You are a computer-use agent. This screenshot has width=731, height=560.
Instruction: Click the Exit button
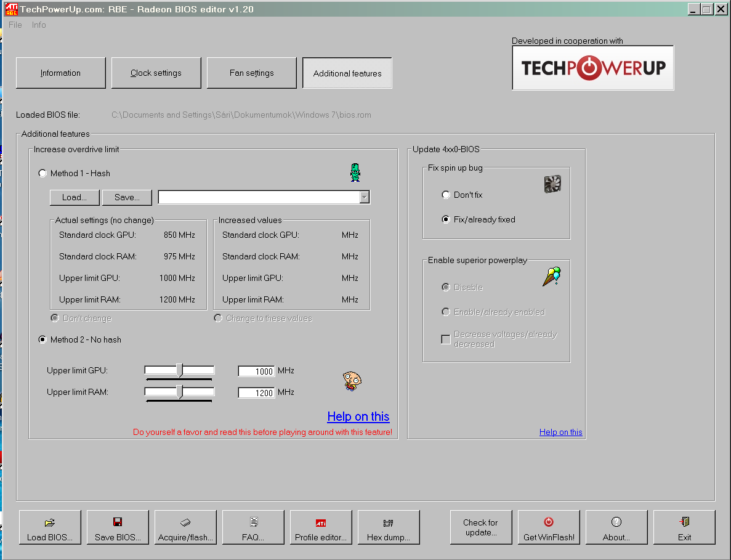pos(684,527)
